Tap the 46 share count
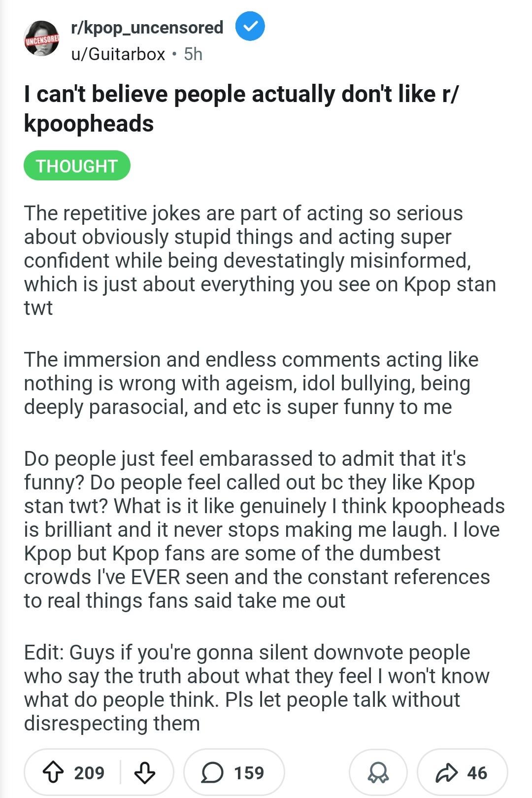Viewport: 532px width, 798px height. click(477, 772)
